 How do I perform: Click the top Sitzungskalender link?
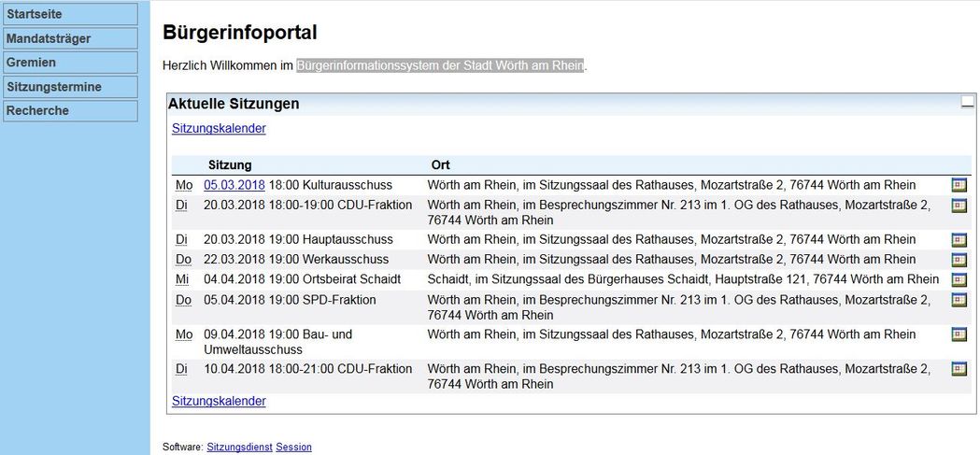[x=219, y=128]
